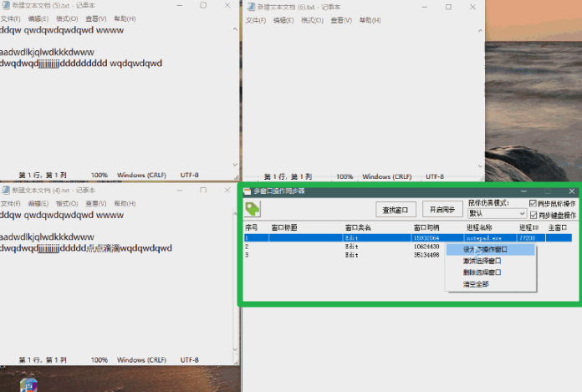Open 查看(V) menu in (4).txt Notepad
Viewport: 582px width, 392px height.
point(96,204)
